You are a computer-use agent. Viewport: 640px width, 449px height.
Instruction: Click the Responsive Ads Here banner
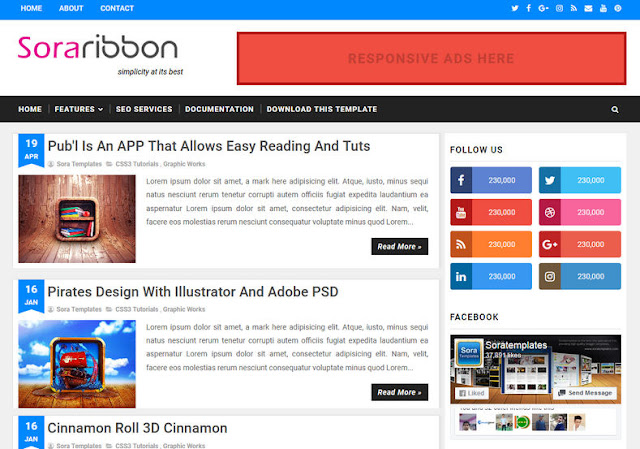click(x=431, y=58)
